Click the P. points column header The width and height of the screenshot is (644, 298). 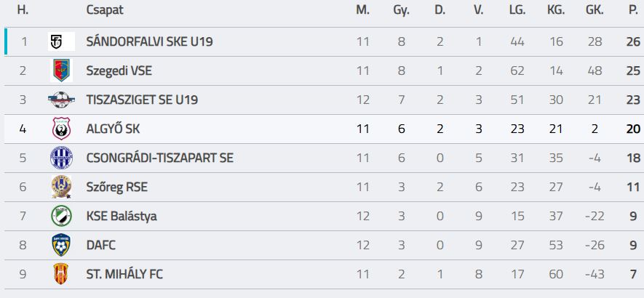click(633, 10)
